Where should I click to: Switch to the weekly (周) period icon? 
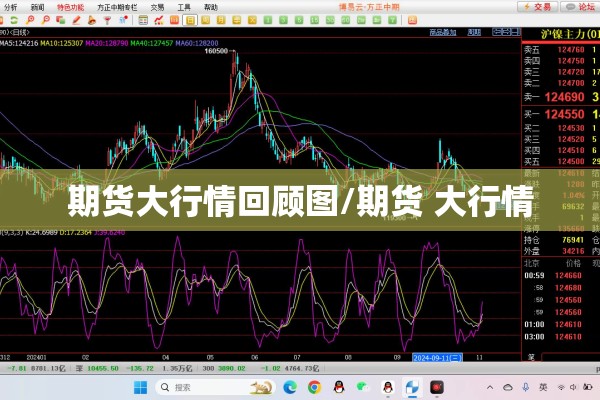205,20
